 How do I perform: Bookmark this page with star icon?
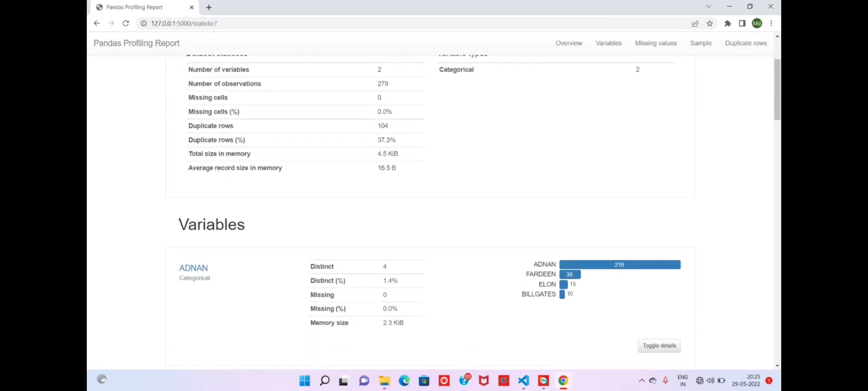click(710, 24)
